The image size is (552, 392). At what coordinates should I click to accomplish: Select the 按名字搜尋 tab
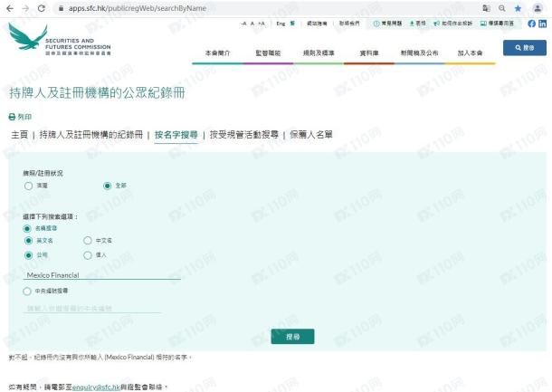[176, 135]
